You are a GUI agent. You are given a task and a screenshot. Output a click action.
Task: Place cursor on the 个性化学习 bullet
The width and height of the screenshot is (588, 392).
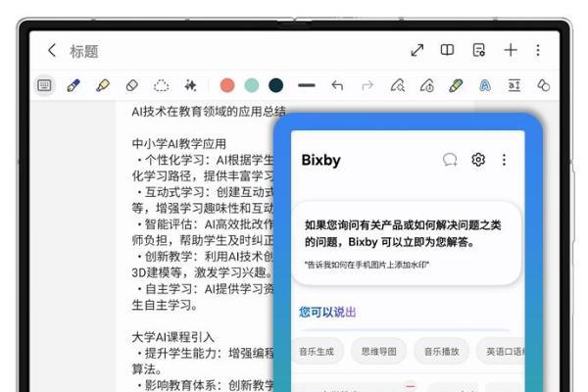(x=205, y=160)
